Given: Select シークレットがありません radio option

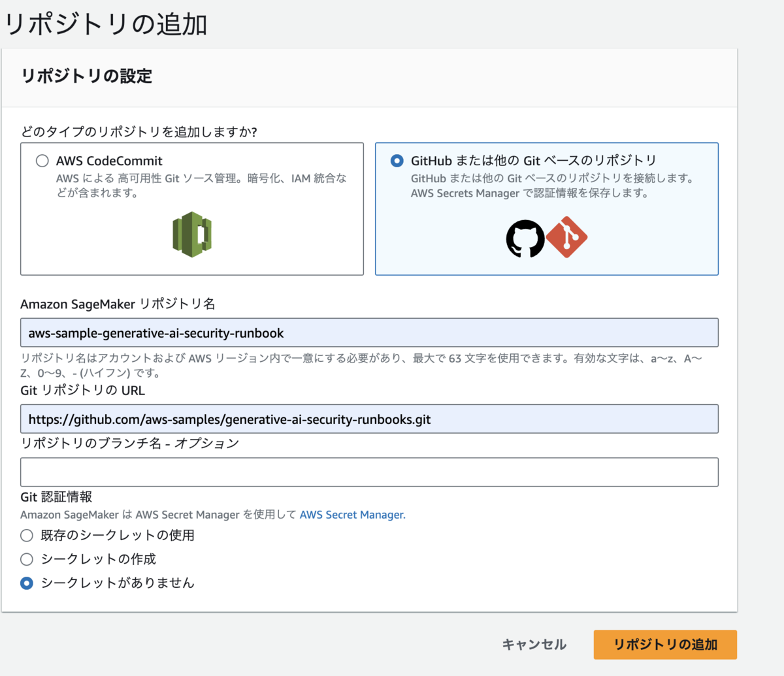Looking at the screenshot, I should coord(27,583).
